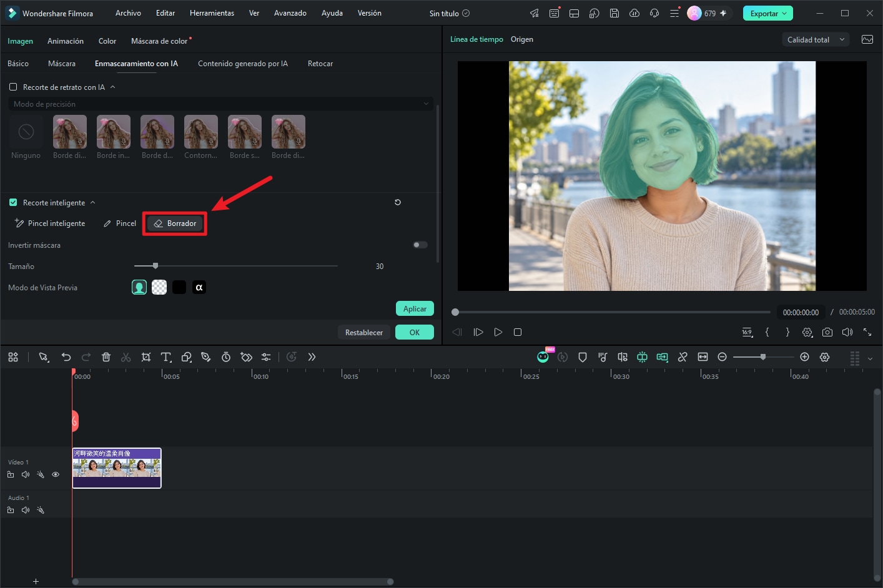Open the Herramientas menu
Image resolution: width=883 pixels, height=588 pixels.
212,13
